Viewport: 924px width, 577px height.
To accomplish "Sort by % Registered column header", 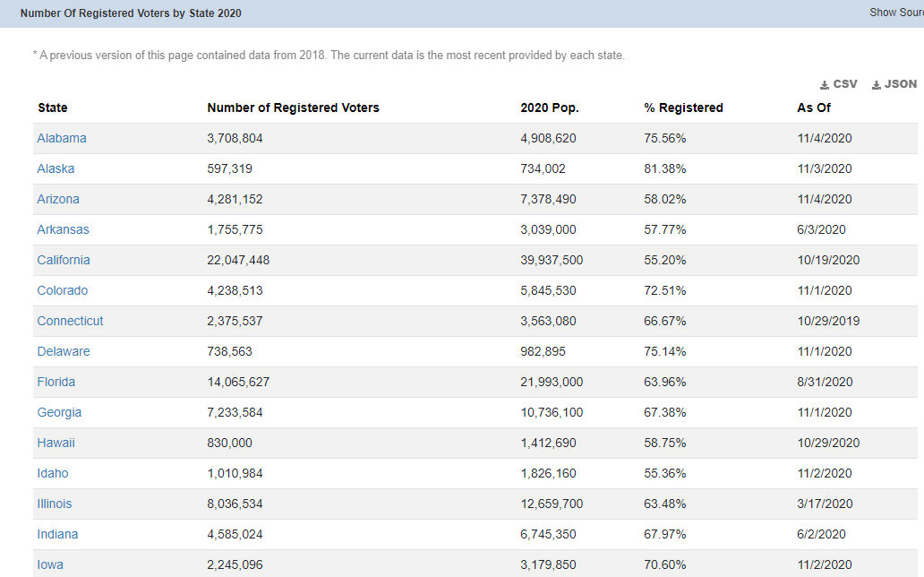I will 683,108.
